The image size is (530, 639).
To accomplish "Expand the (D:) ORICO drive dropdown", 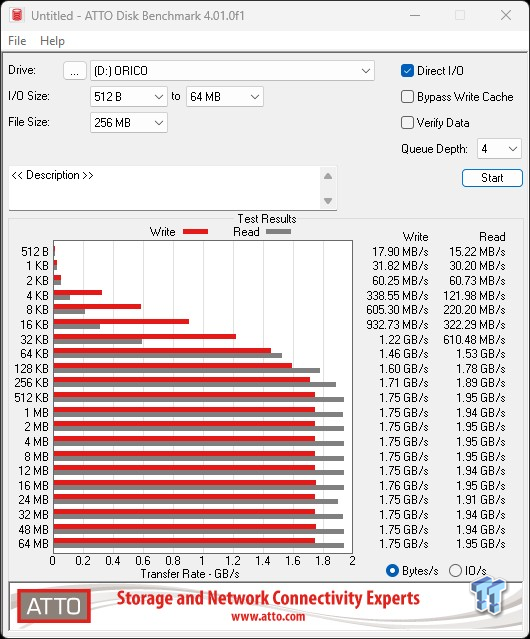I will pos(232,71).
